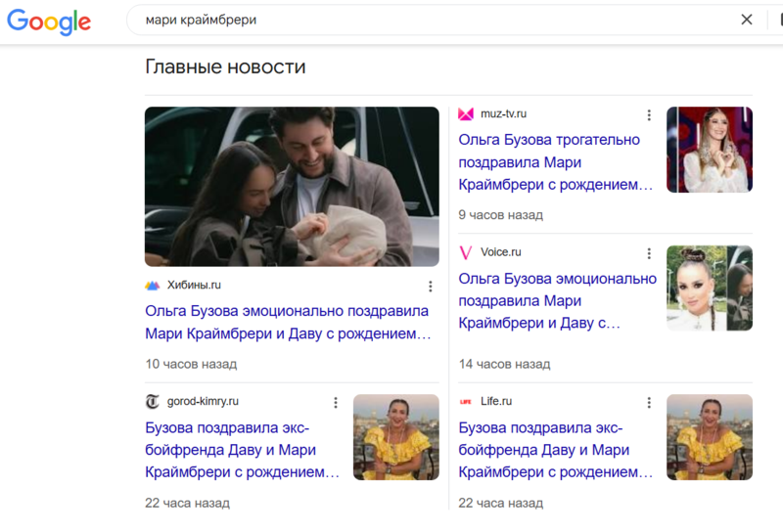Screen dimensions: 783x532
Task: Open the three-dot menu for the Voice.ru article
Action: [x=649, y=253]
